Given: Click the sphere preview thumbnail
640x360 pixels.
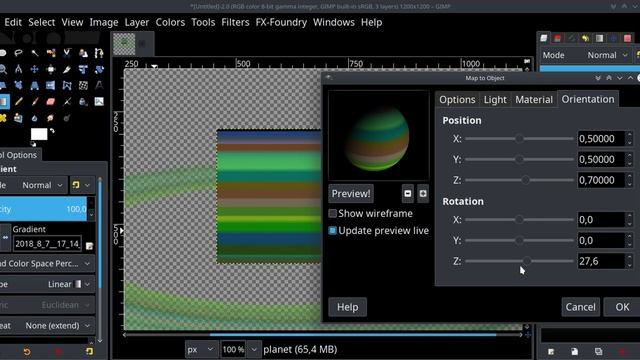Looking at the screenshot, I should (378, 136).
